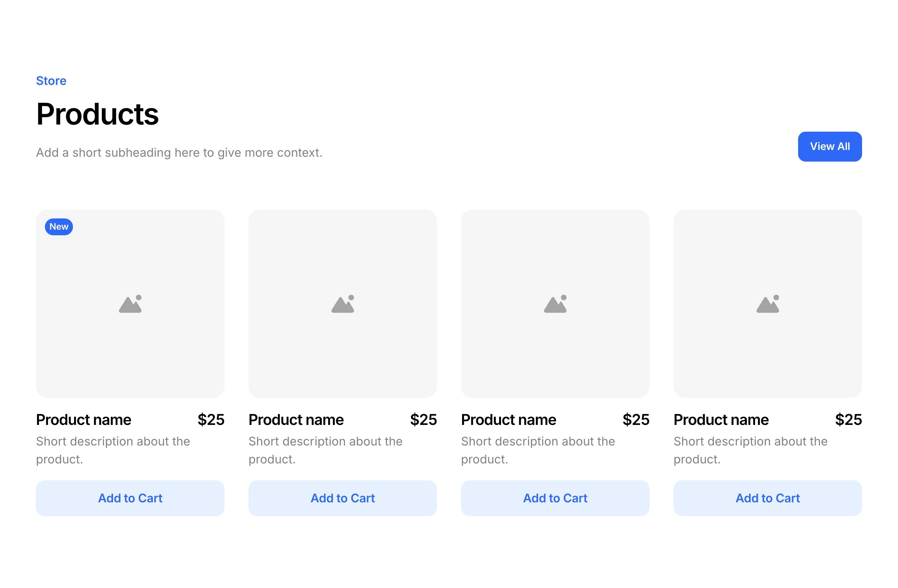Click the $25 price of the first product

[211, 420]
